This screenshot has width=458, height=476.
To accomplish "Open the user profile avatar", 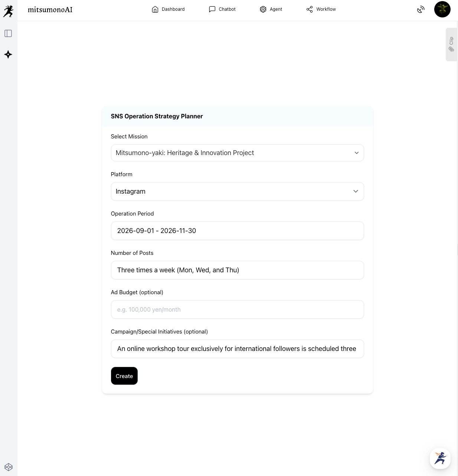I will [x=442, y=9].
